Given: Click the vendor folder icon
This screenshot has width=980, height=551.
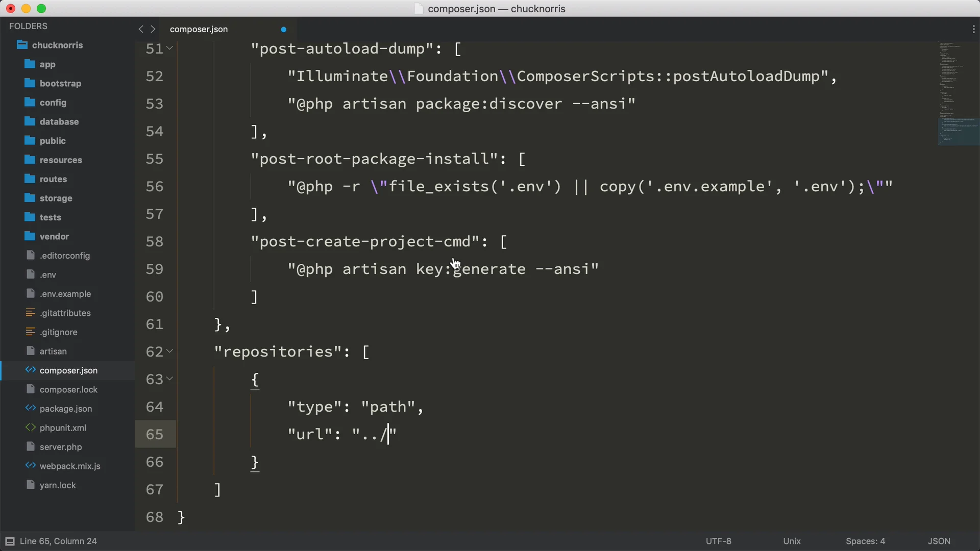Looking at the screenshot, I should tap(30, 236).
